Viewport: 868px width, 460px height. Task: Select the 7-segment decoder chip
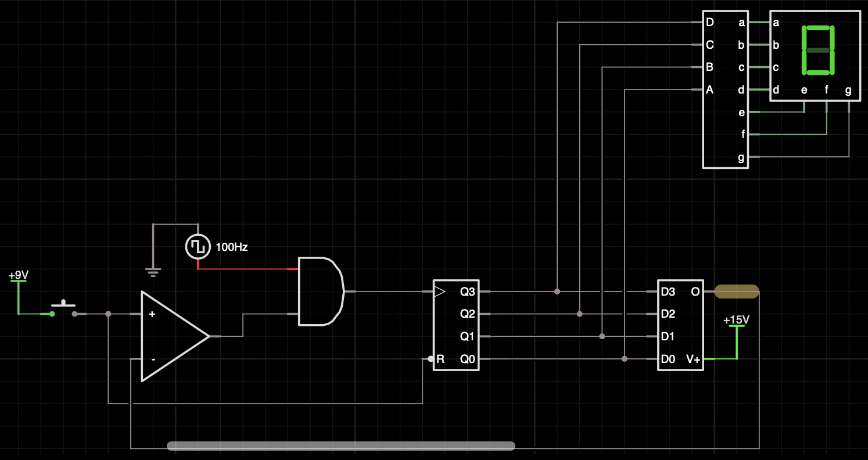(x=725, y=89)
